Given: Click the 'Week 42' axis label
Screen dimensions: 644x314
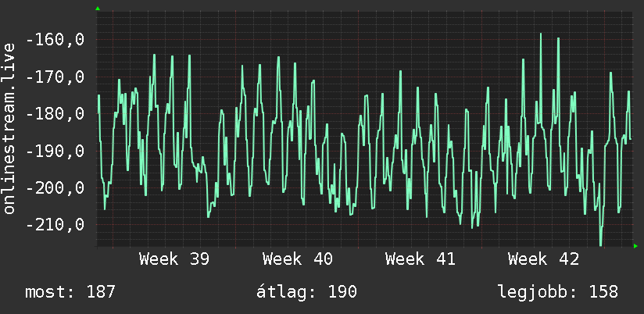Looking at the screenshot, I should click(x=543, y=259).
